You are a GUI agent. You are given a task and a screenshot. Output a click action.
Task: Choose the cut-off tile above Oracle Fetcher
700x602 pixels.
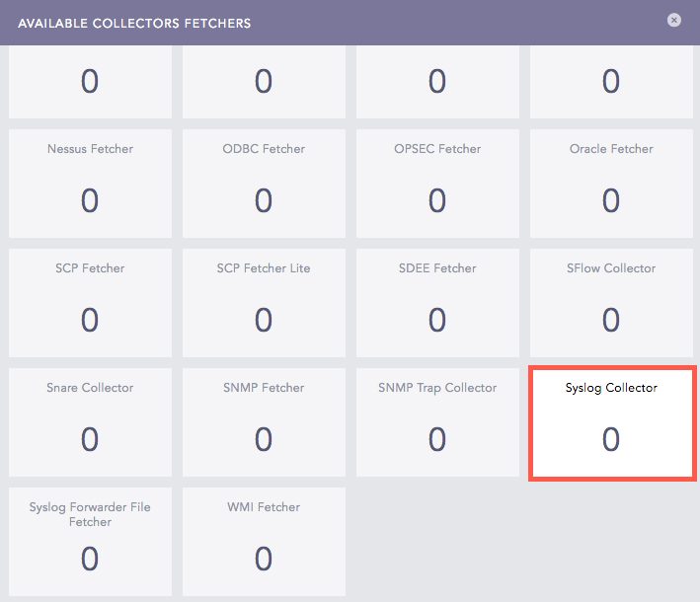(611, 82)
